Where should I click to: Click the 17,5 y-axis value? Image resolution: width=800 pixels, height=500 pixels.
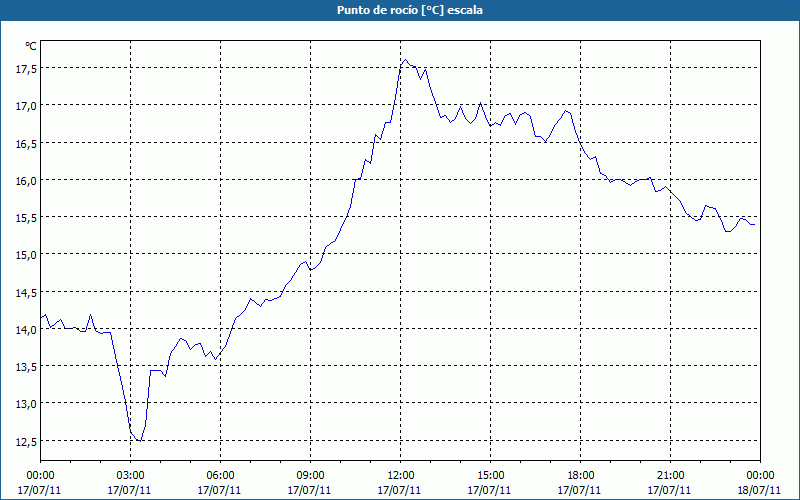coord(26,69)
